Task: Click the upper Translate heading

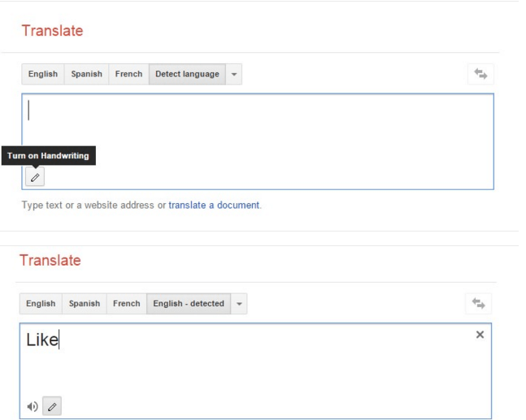Action: pyautogui.click(x=52, y=31)
